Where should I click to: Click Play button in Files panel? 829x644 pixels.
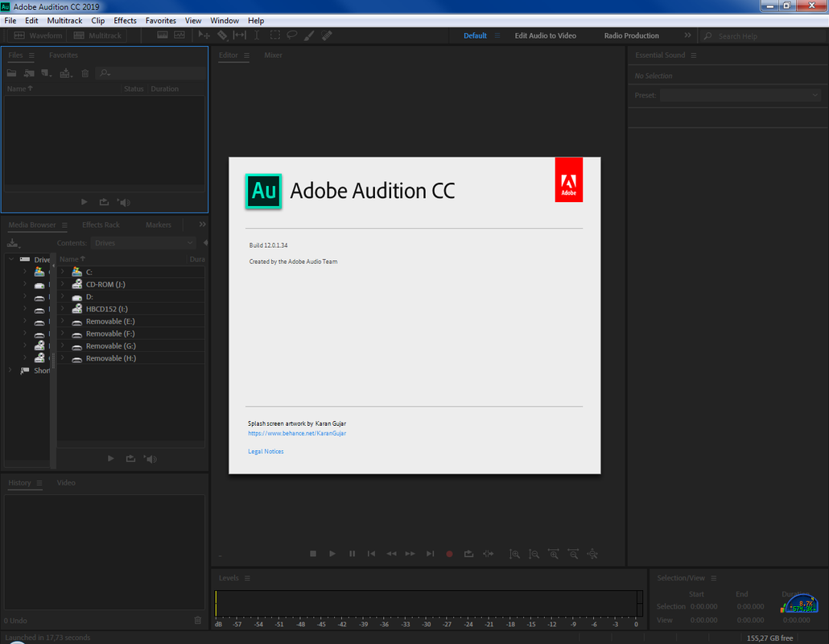click(84, 202)
